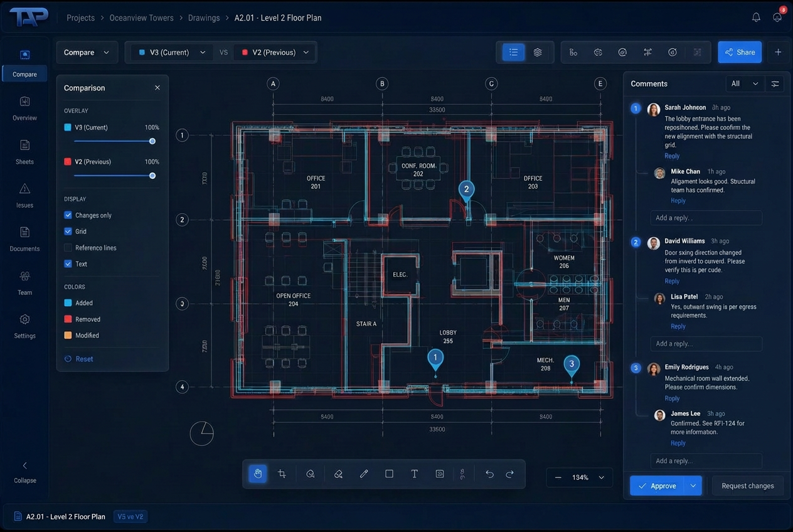Go to Projects breadcrumb
Viewport: 793px width, 532px height.
coord(81,18)
